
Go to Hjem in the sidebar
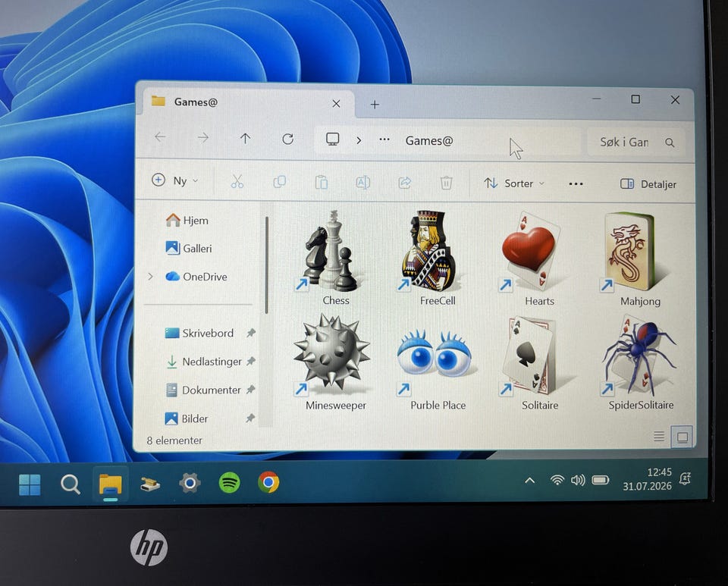coord(187,220)
